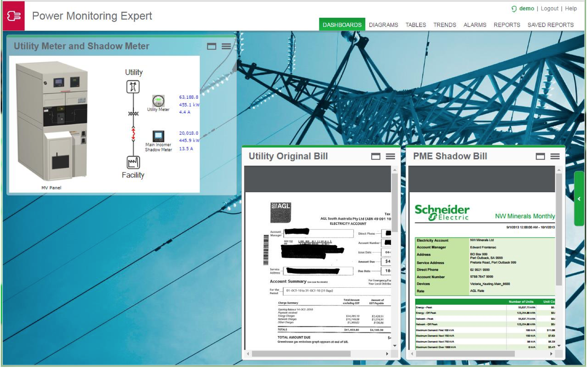Maximize the Utility Meter and Shadow Meter gadget
Image resolution: width=588 pixels, height=368 pixels.
[212, 46]
